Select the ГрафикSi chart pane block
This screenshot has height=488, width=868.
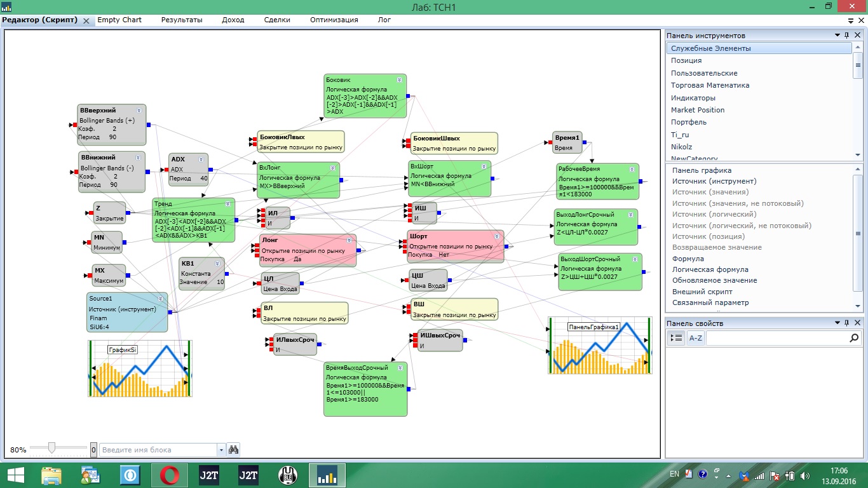coord(140,368)
